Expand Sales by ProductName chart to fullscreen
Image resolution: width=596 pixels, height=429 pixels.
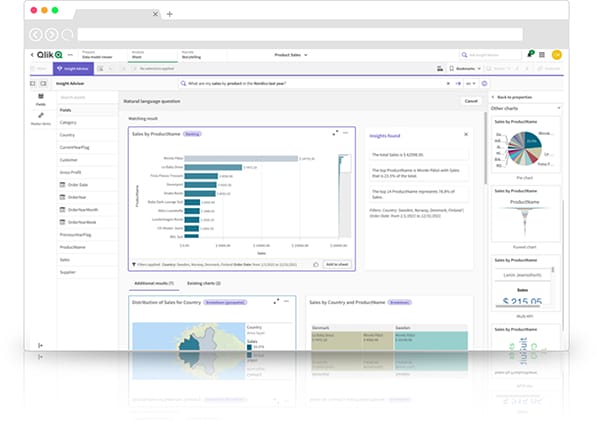tap(335, 133)
